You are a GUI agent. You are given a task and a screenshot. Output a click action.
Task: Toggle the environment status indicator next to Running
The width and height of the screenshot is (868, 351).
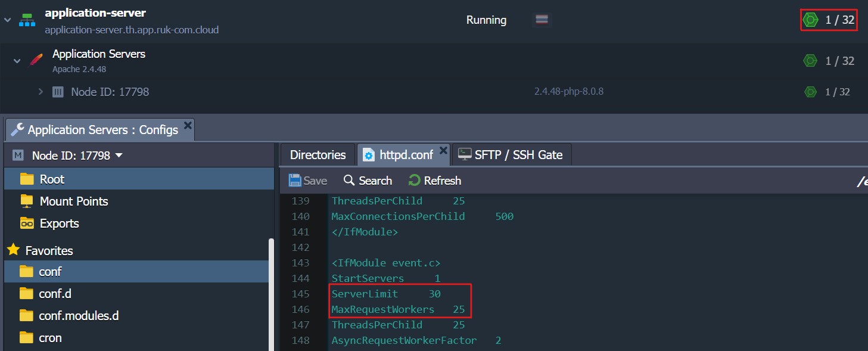(541, 20)
